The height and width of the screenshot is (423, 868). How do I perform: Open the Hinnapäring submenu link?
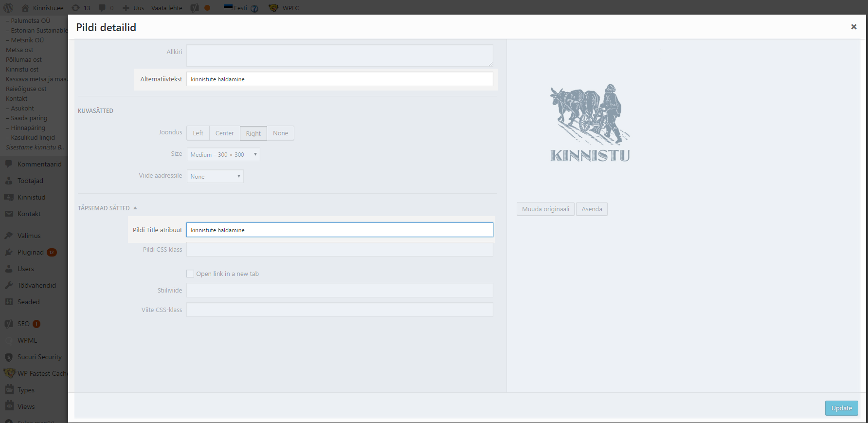pyautogui.click(x=25, y=128)
